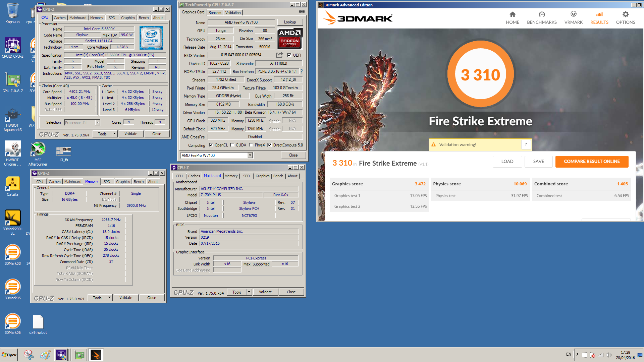This screenshot has height=362, width=644.
Task: Toggle the UEFI checkbox in GPU-Z
Action: click(x=289, y=55)
